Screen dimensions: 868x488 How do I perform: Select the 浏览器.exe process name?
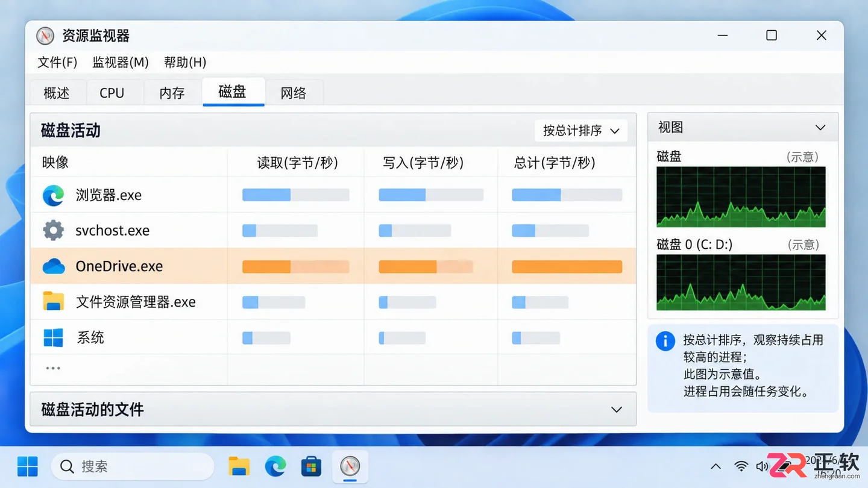pos(108,195)
